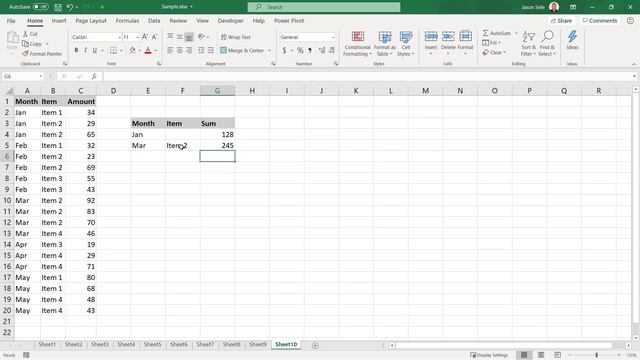Switch to the Sheet1 worksheet tab
Screen dimensions: 640x360
coord(47,344)
